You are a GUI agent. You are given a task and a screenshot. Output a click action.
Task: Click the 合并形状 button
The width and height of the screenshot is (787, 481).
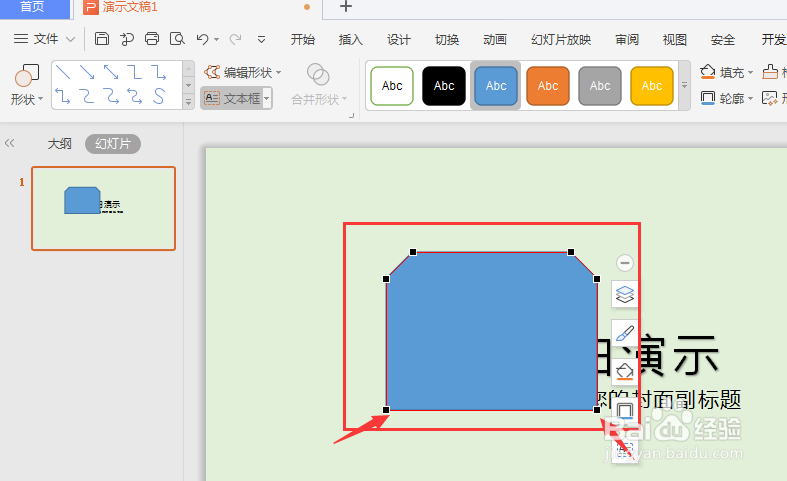319,84
